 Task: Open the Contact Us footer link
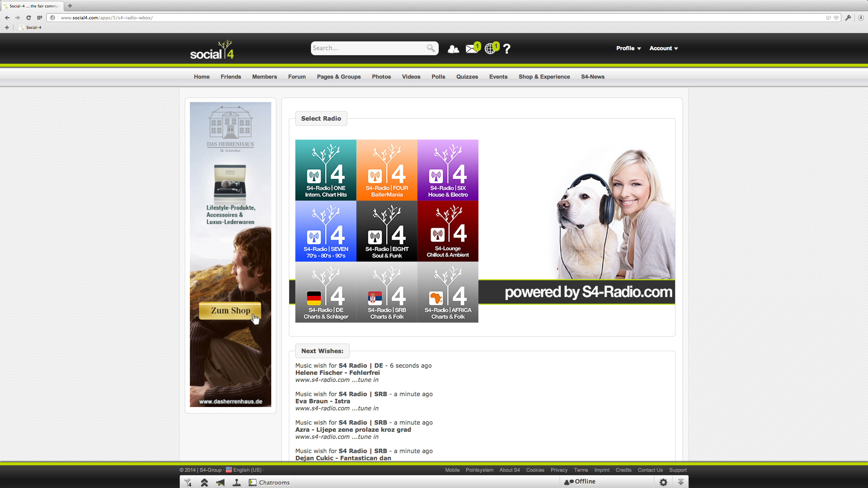[650, 470]
